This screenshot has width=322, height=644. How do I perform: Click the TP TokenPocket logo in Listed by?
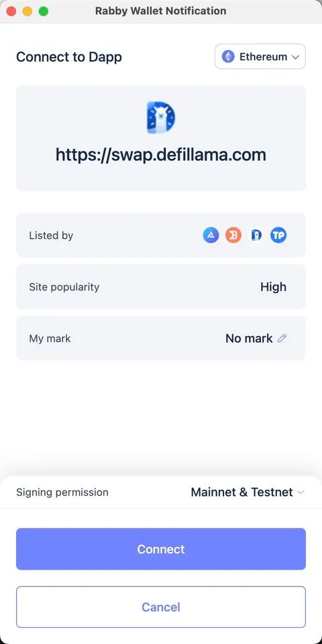[x=278, y=235]
